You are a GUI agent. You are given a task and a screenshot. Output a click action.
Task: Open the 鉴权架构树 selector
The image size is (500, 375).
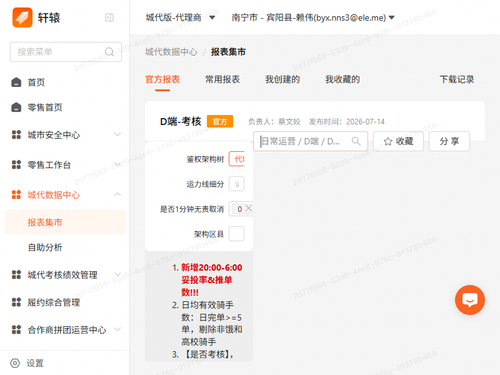click(x=237, y=159)
